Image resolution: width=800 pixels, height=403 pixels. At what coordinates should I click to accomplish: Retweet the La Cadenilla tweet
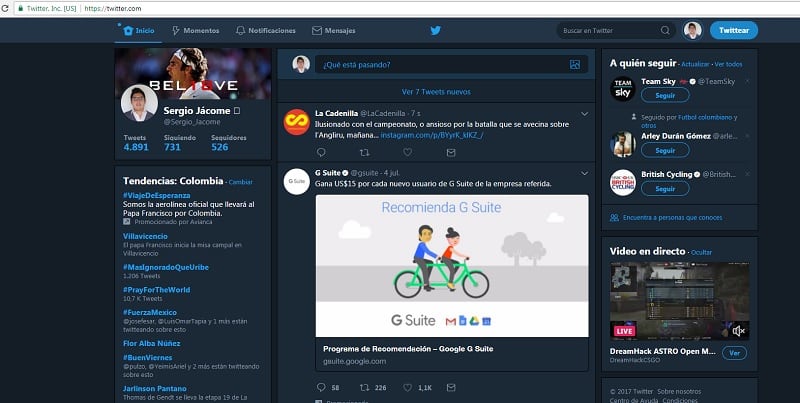click(x=364, y=152)
